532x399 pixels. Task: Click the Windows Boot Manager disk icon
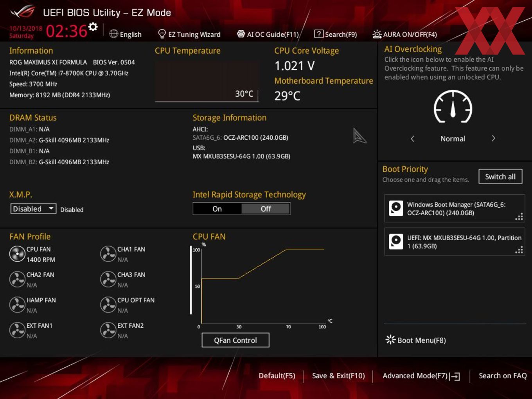396,208
